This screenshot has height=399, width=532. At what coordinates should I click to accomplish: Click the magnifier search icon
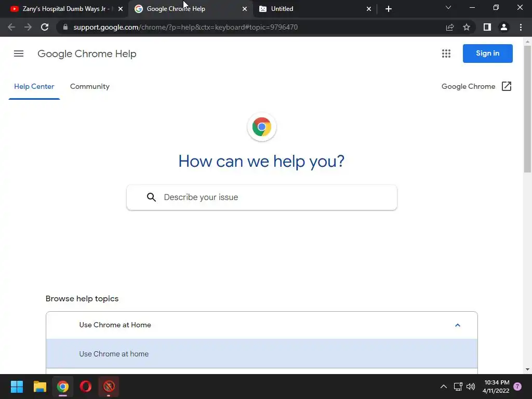[x=151, y=197]
